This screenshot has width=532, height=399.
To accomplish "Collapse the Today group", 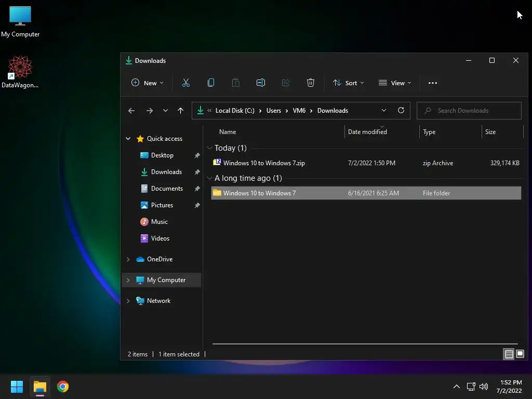I will pos(209,148).
